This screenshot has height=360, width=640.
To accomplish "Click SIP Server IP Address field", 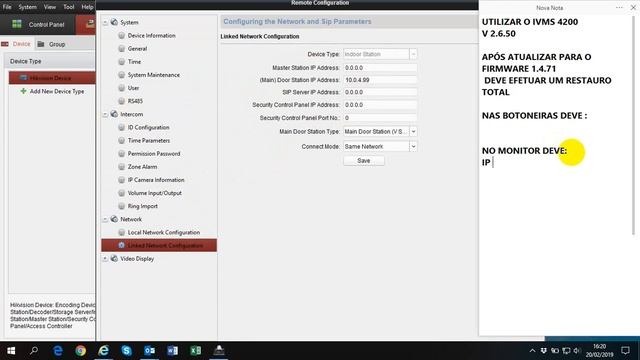I will 380,92.
